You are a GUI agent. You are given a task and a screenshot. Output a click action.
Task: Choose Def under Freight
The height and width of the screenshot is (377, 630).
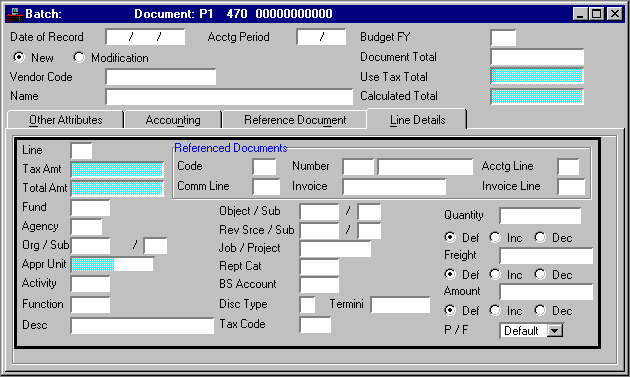(450, 274)
